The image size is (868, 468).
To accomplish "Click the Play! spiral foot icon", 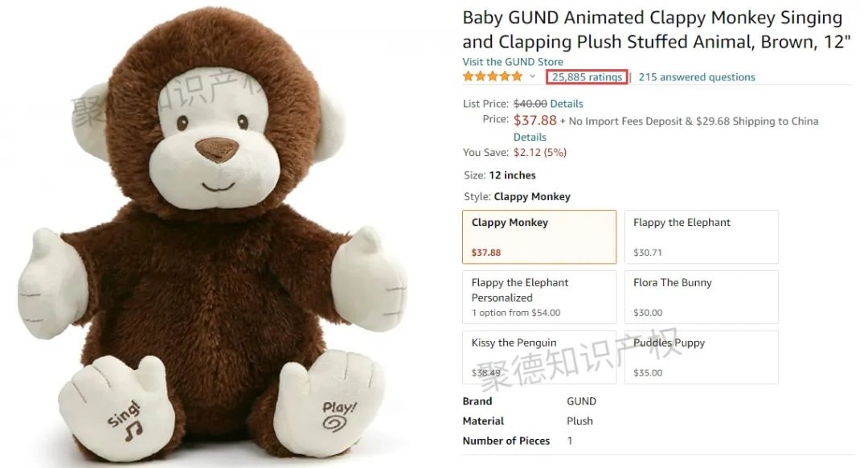I will point(339,417).
